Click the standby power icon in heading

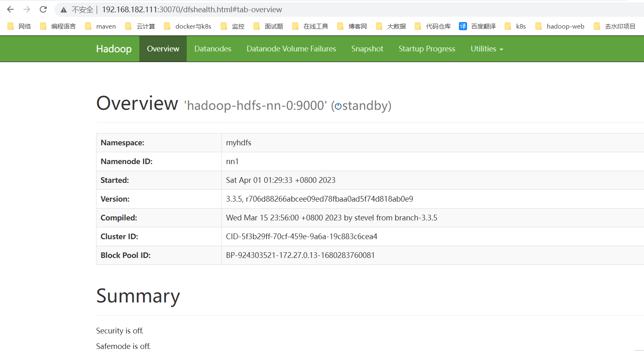pos(338,107)
